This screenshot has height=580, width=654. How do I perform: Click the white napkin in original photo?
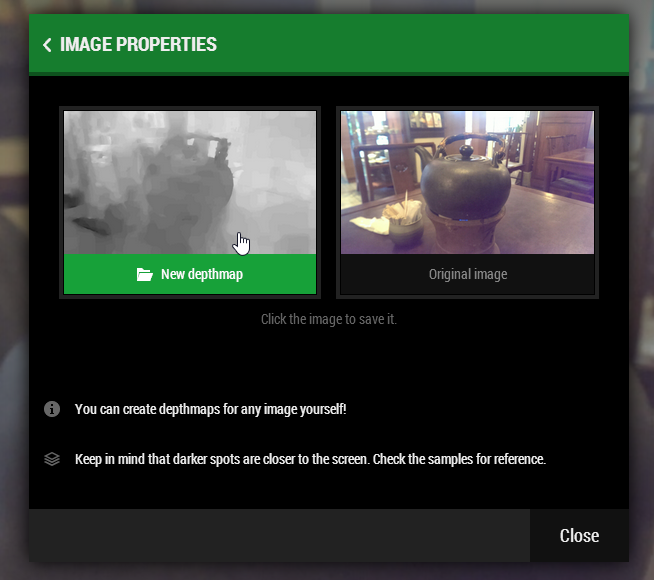(370, 225)
